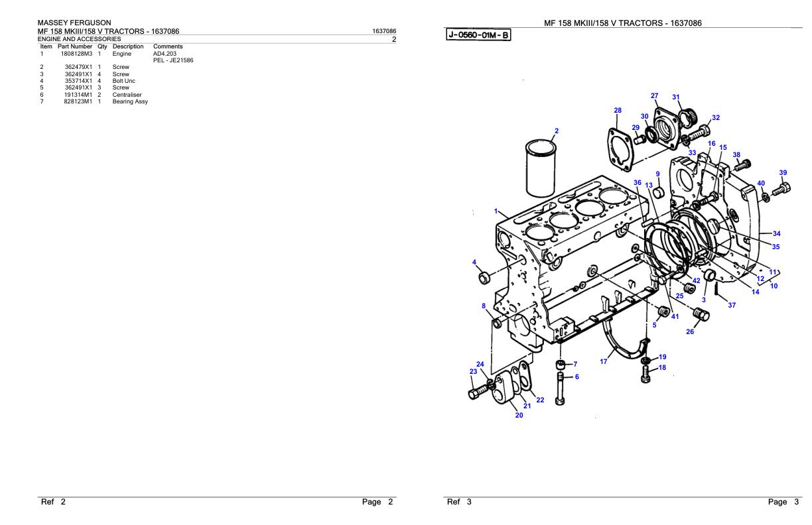Click callout label 5 in diagram
This screenshot has height=525, width=812.
654,325
